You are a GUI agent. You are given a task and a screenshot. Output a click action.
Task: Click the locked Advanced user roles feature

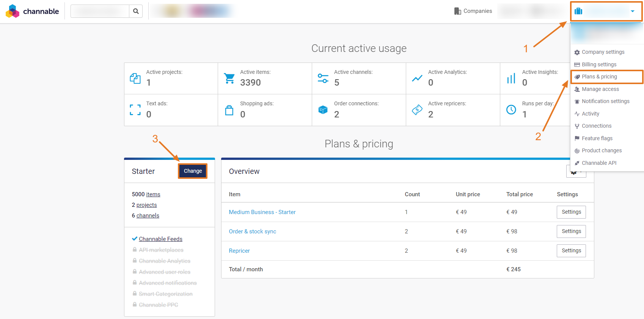point(165,272)
